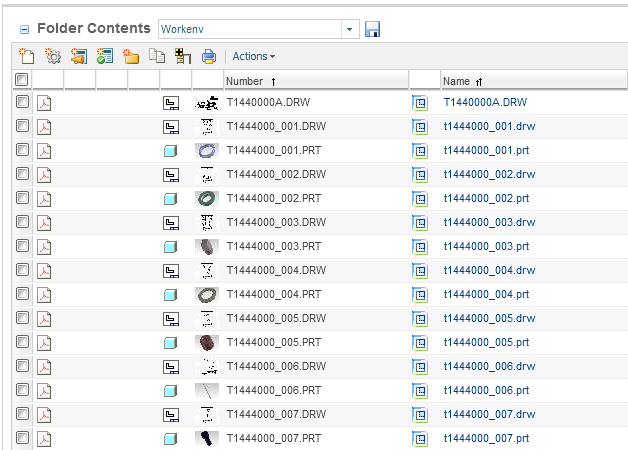Viewport: 628px width, 450px height.
Task: Save the current table view with disk icon
Action: pos(372,29)
